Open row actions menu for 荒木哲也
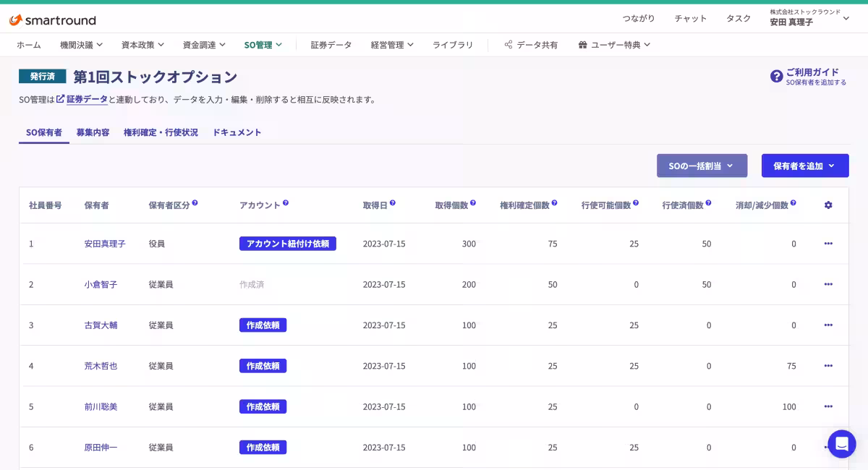 [828, 366]
